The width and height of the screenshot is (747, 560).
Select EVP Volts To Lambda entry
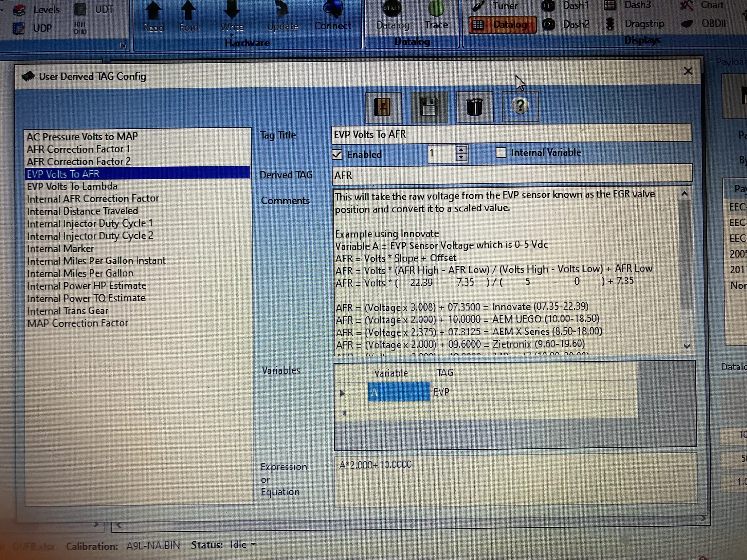[x=72, y=186]
